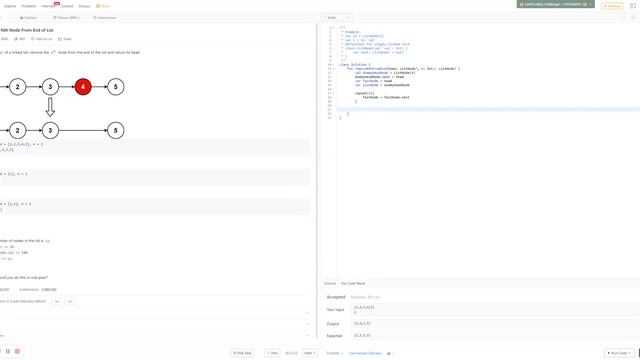Toggle the Console panel
The width and height of the screenshot is (640, 360).
click(334, 353)
